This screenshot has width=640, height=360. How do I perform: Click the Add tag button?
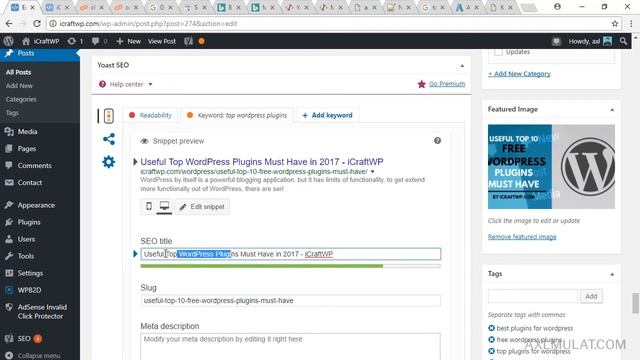(x=591, y=296)
